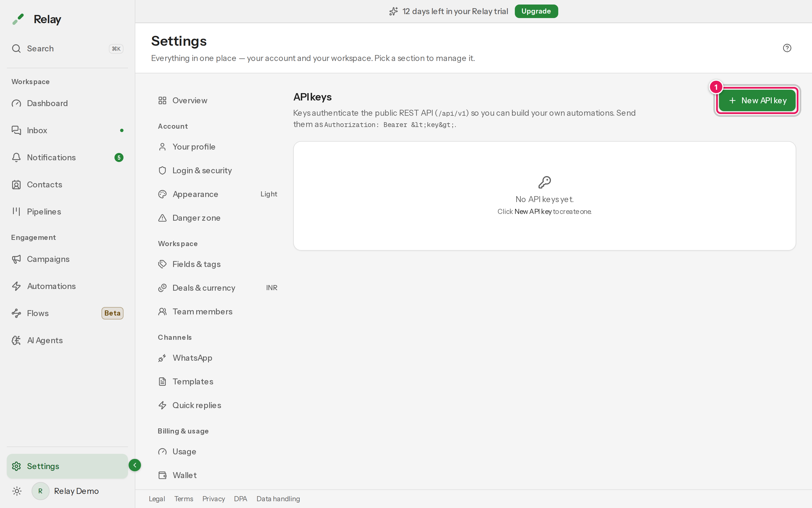Viewport: 812px width, 508px height.
Task: Open the Relay Demo account avatar
Action: click(x=40, y=491)
